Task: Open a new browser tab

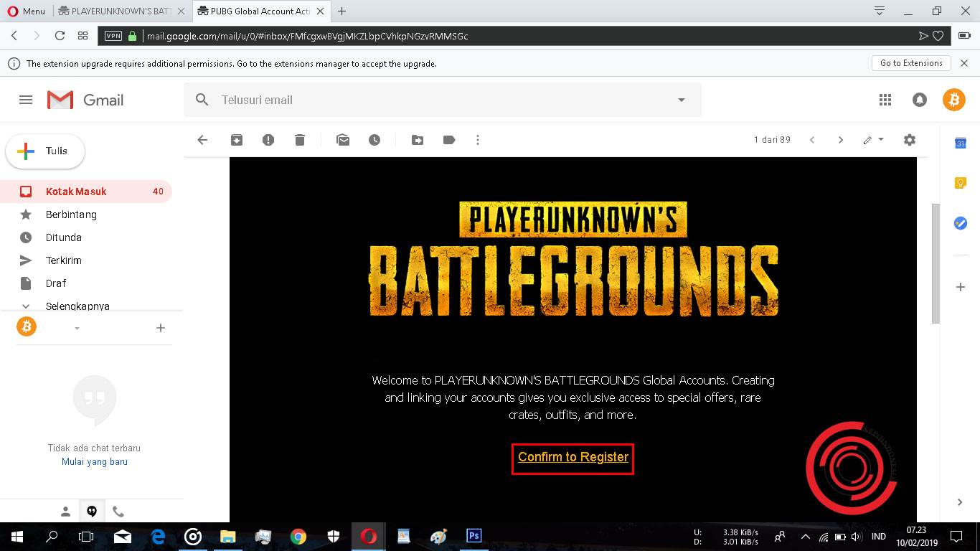Action: pos(341,11)
